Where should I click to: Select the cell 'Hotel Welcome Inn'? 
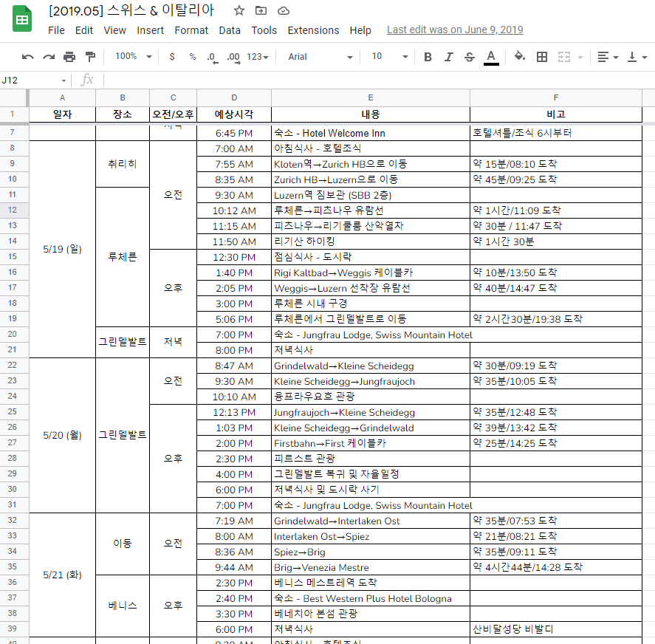click(371, 134)
